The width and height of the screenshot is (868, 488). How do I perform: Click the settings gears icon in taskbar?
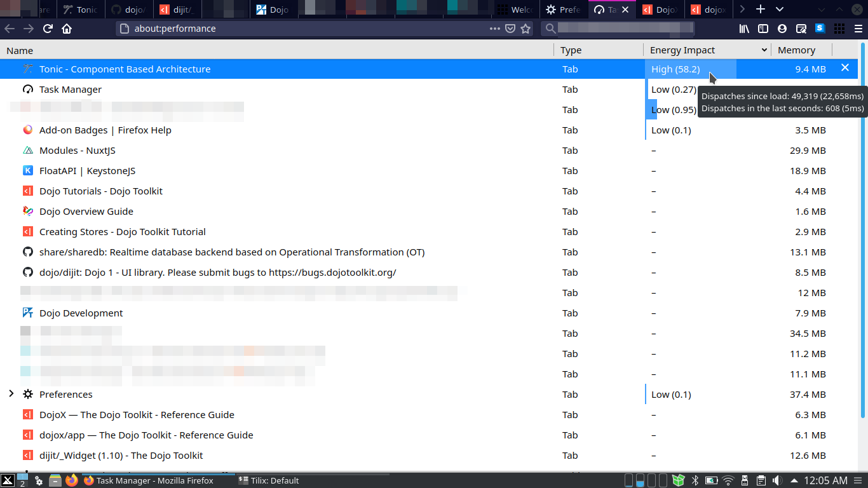pos(39,480)
